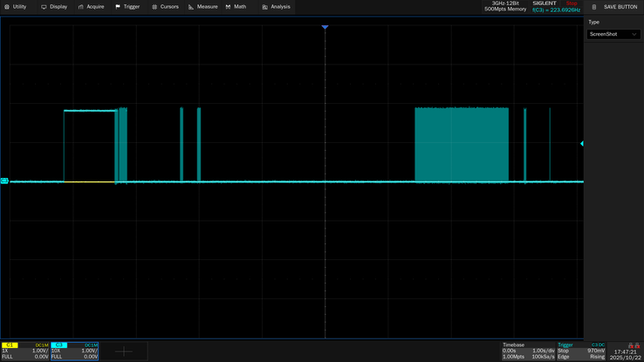Viewport: 644px width, 362px height.
Task: Click the 2025/10/22 date display
Action: pyautogui.click(x=626, y=358)
